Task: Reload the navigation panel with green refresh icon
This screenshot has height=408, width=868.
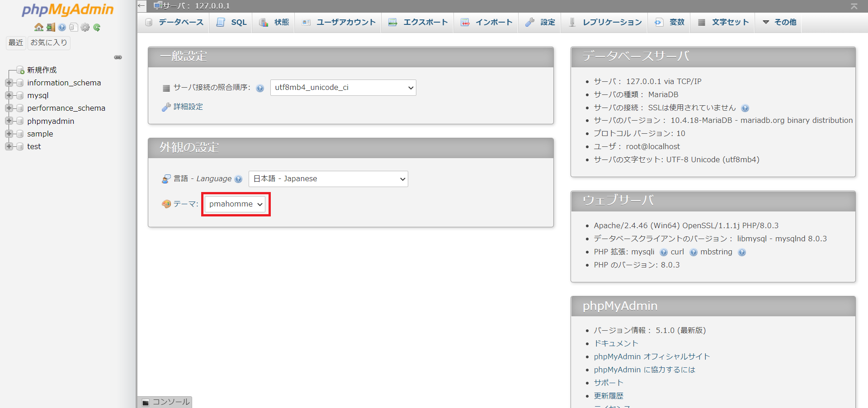Action: [x=97, y=27]
